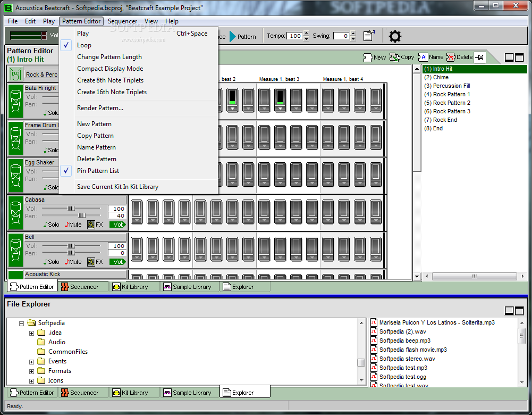Click the pattern list horizontal scrollbar
Viewport: 532px width, 415px height.
point(474,277)
